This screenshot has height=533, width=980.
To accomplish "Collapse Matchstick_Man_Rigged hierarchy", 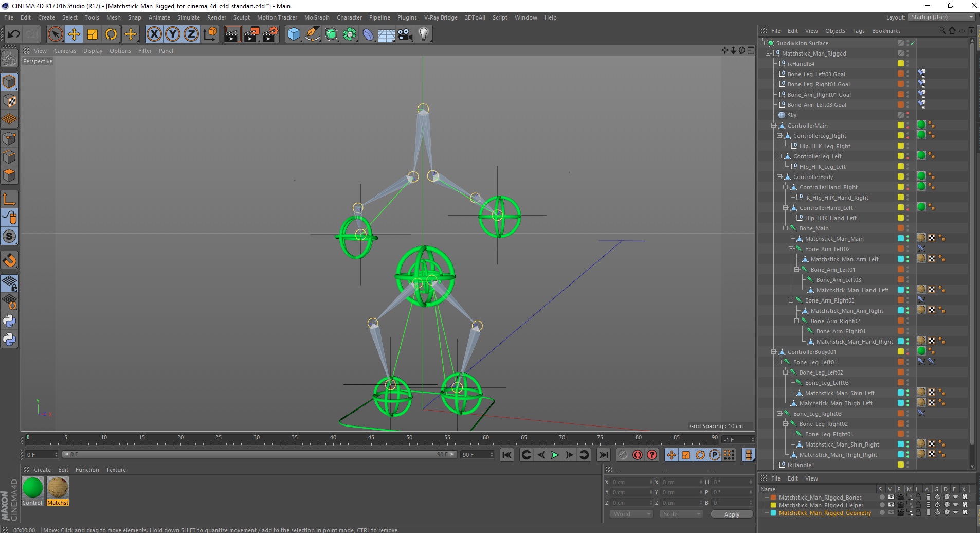I will pos(768,54).
